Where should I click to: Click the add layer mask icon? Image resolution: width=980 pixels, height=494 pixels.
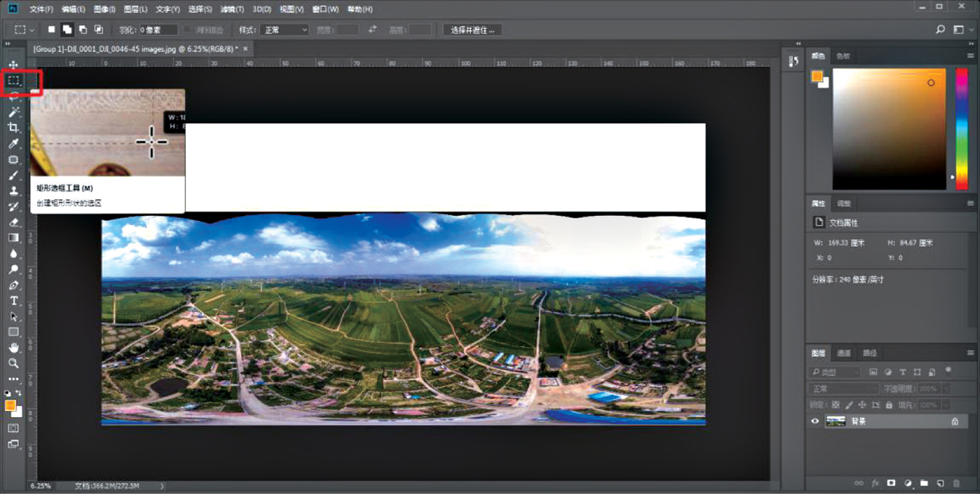tap(891, 484)
